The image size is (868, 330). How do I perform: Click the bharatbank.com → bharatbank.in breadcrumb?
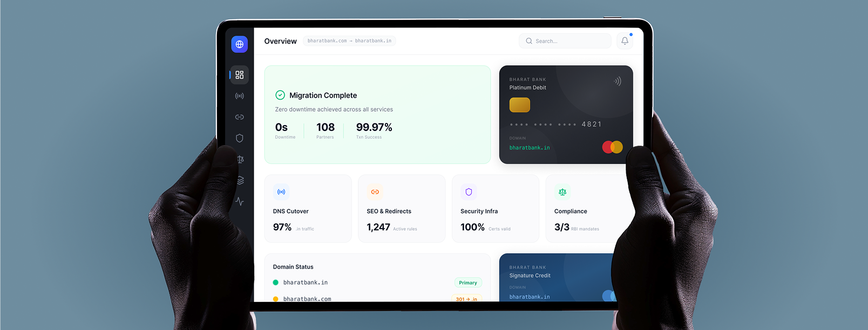click(349, 41)
